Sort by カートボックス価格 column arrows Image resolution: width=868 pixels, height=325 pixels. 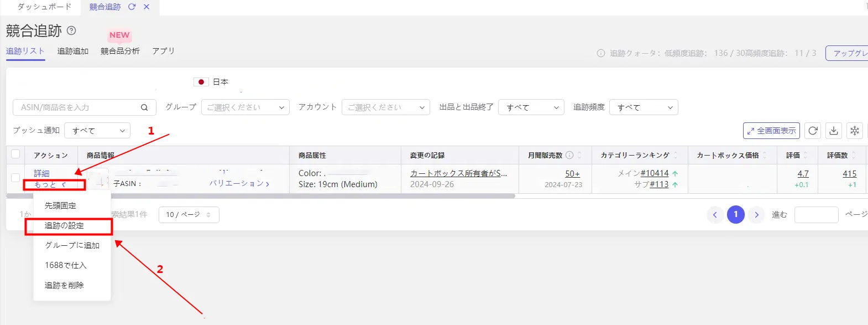pyautogui.click(x=765, y=155)
